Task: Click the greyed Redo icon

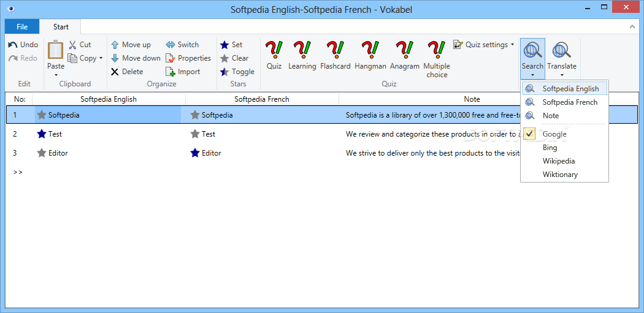Action: coord(13,58)
